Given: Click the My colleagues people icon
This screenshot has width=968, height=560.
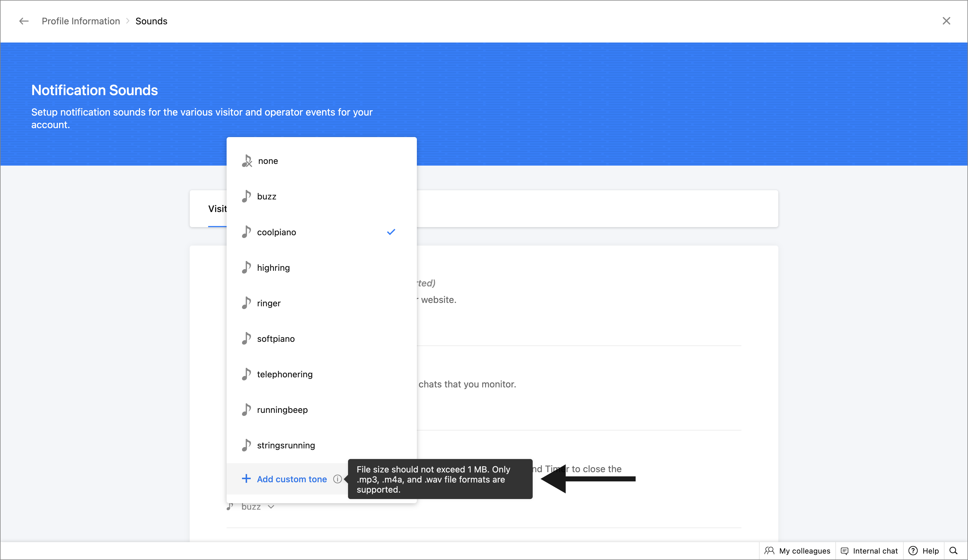Looking at the screenshot, I should point(769,551).
